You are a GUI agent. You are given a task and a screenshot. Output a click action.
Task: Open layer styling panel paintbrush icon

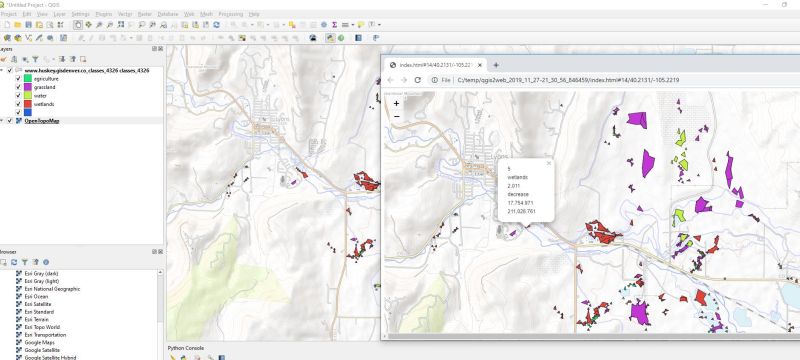(x=4, y=59)
